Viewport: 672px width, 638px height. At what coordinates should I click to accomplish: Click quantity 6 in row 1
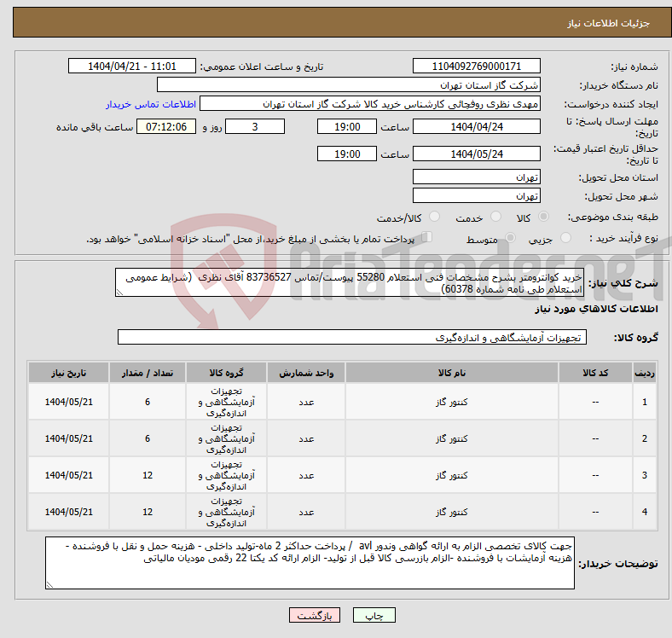click(x=148, y=402)
